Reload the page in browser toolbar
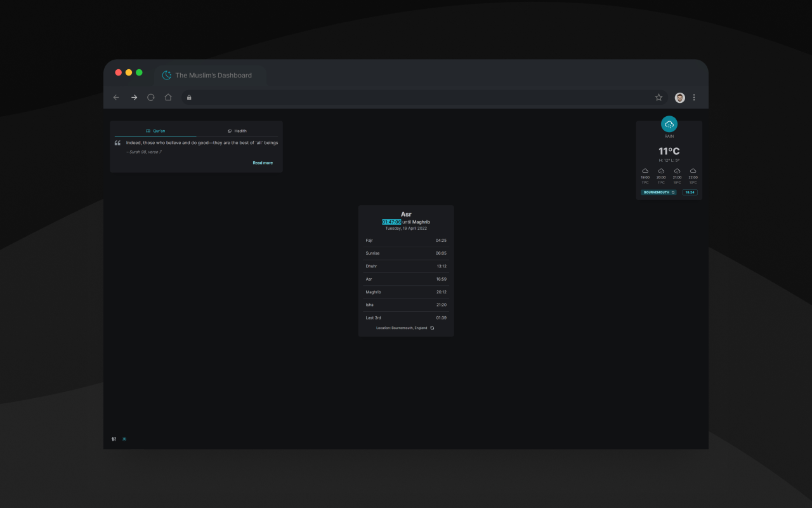 pyautogui.click(x=151, y=97)
